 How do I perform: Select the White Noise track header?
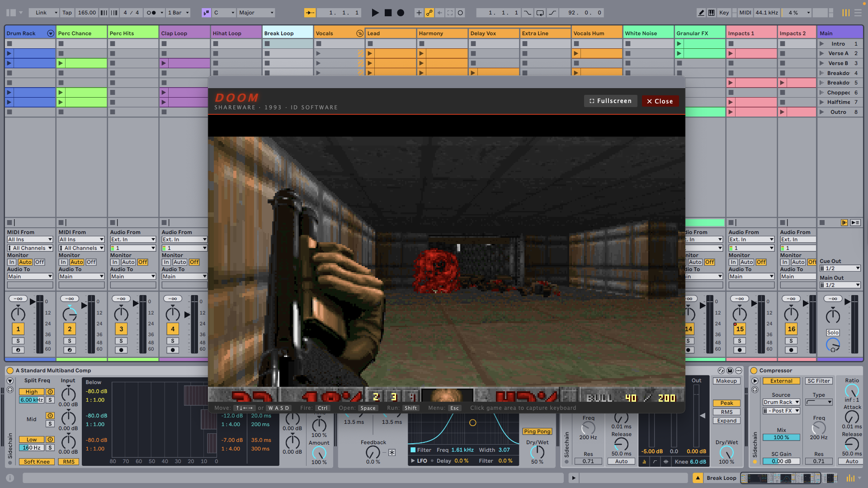tap(648, 33)
